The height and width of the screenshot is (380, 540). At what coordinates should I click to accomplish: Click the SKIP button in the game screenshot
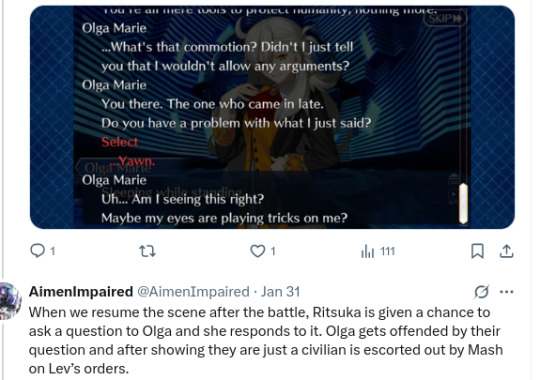click(445, 18)
